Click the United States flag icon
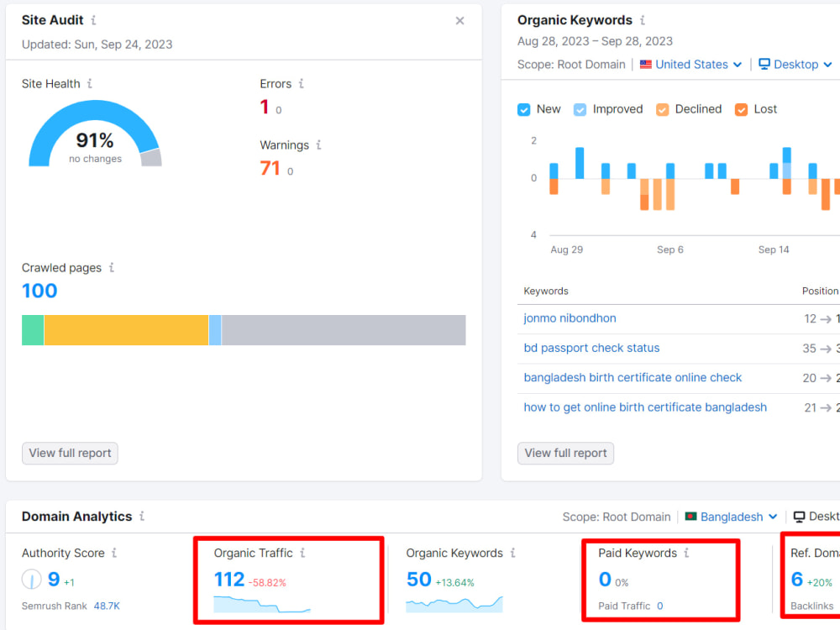The width and height of the screenshot is (840, 630). click(645, 65)
